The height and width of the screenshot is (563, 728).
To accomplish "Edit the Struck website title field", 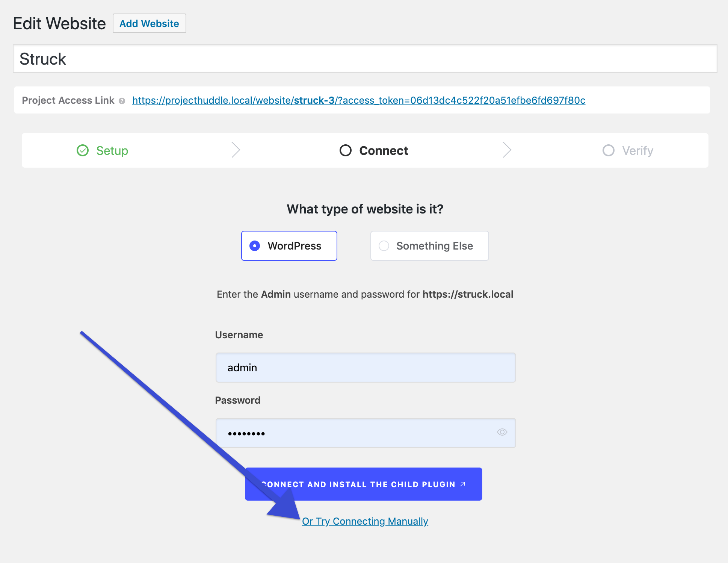I will coord(364,59).
